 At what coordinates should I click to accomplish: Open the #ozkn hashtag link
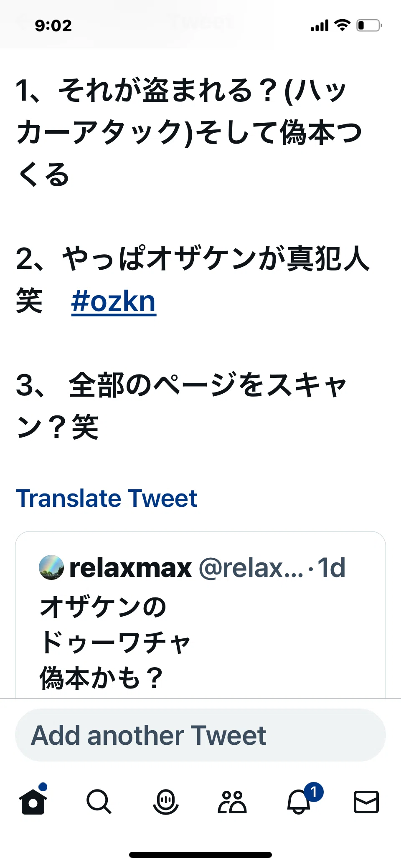coord(114,301)
